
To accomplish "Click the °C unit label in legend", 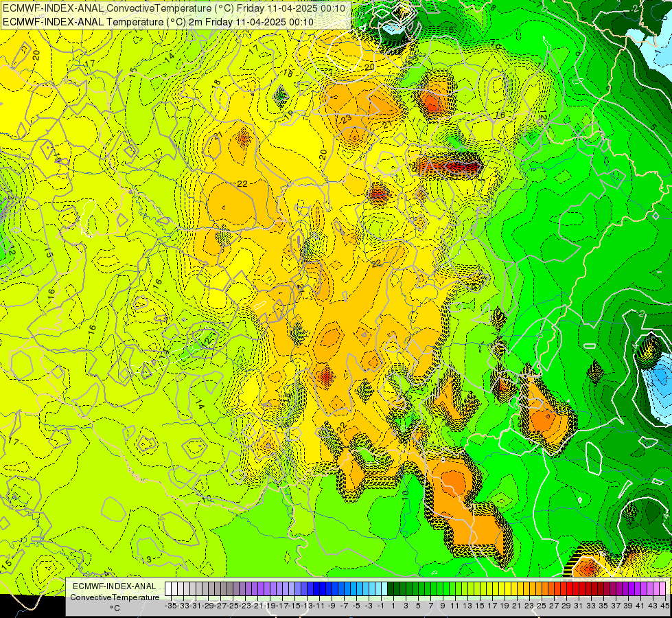I will pos(115,608).
